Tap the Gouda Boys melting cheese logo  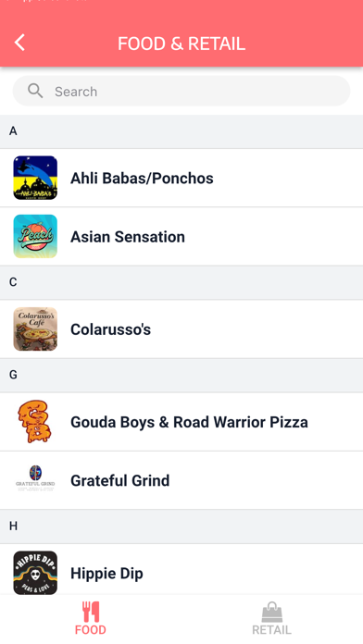35,422
